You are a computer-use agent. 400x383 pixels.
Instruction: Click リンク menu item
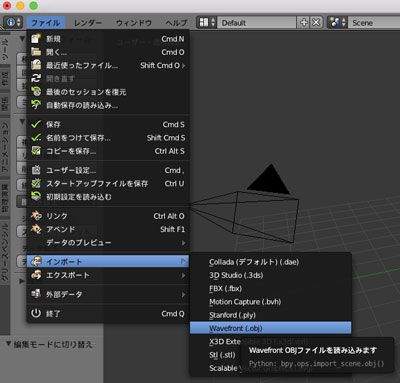(x=108, y=216)
